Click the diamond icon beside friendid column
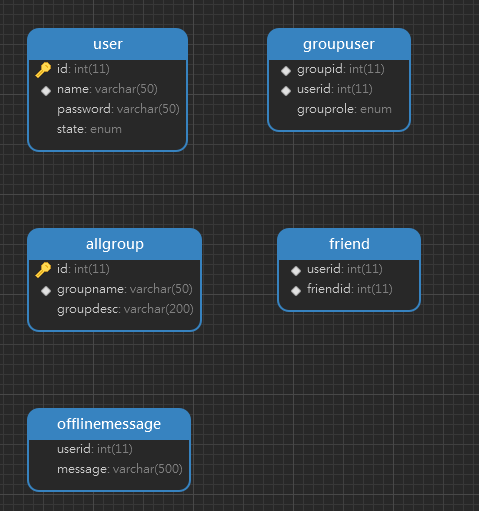This screenshot has height=511, width=479. tap(296, 290)
